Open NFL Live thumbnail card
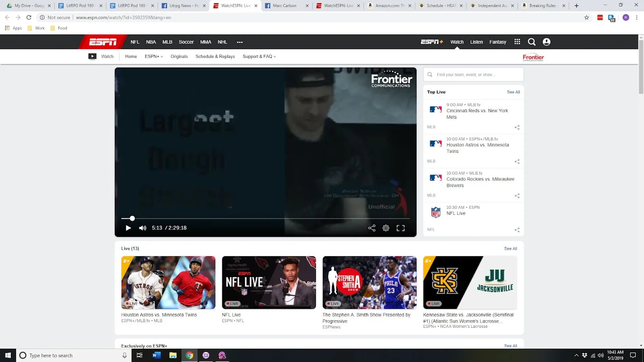This screenshot has height=362, width=644. (269, 282)
